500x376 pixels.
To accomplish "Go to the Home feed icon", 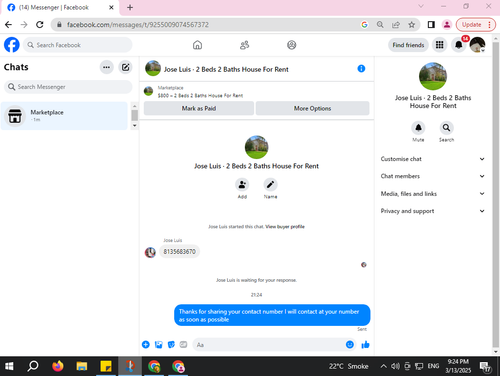I will [x=197, y=45].
